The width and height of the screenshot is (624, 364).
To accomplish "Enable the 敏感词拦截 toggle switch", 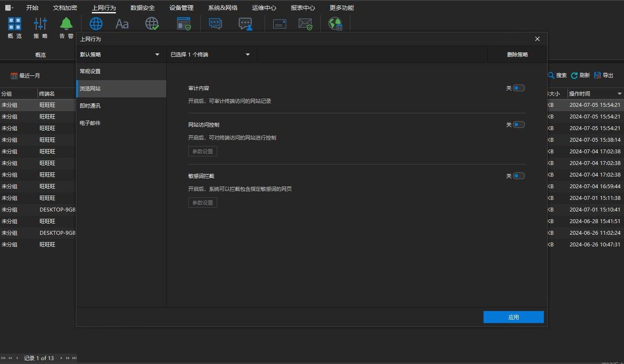I will click(518, 176).
